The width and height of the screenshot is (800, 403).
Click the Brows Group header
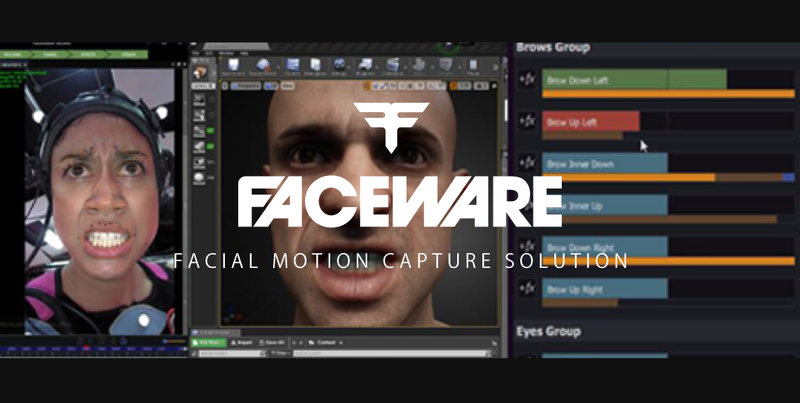[553, 48]
